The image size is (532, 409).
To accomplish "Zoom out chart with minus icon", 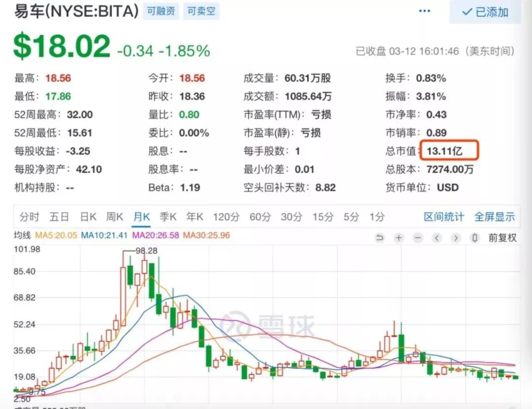I will (x=418, y=238).
